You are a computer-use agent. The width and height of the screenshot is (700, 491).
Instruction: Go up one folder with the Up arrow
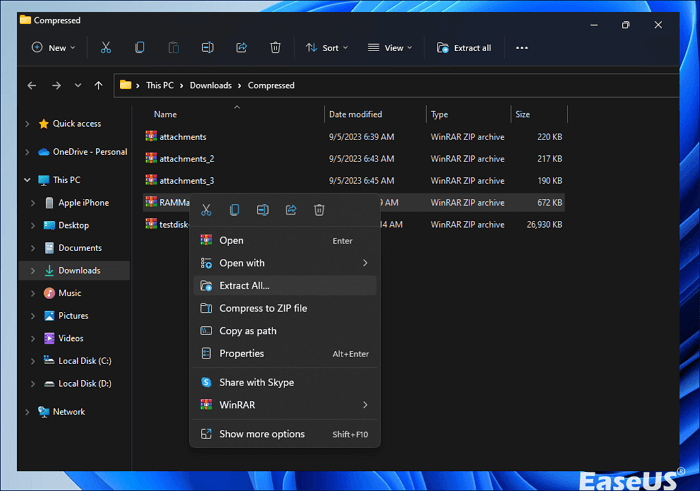98,85
